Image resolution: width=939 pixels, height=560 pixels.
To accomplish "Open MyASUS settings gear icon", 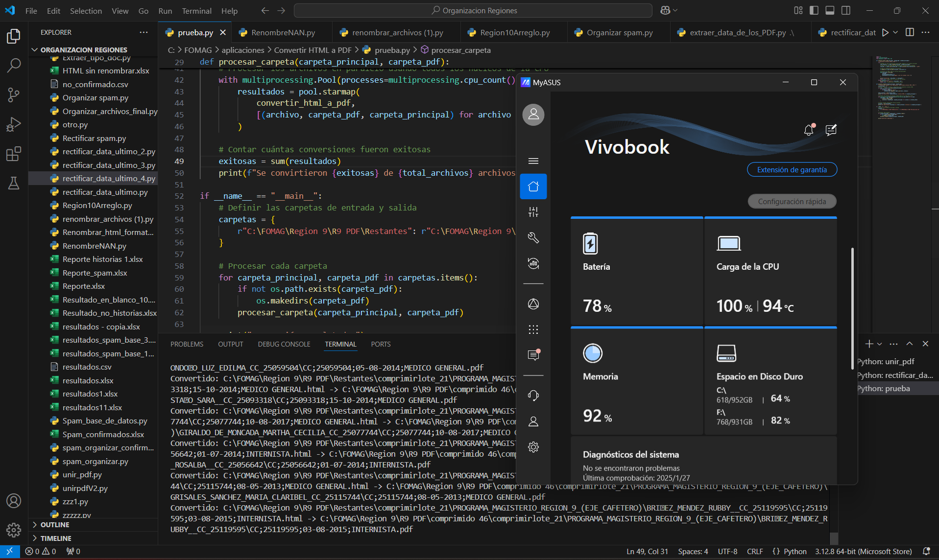I will [533, 447].
